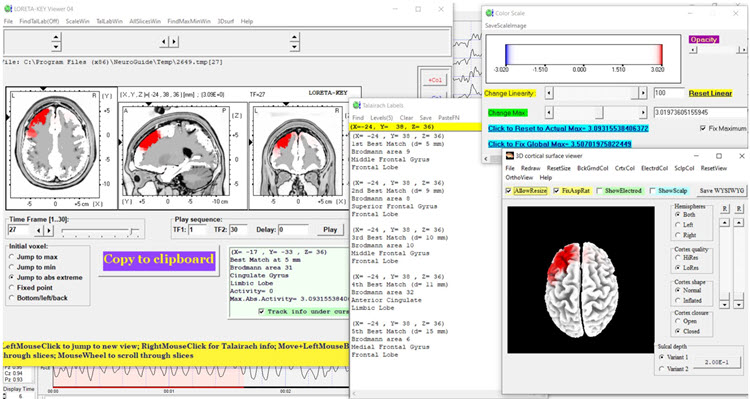Click the Time Frame number field

click(19, 230)
